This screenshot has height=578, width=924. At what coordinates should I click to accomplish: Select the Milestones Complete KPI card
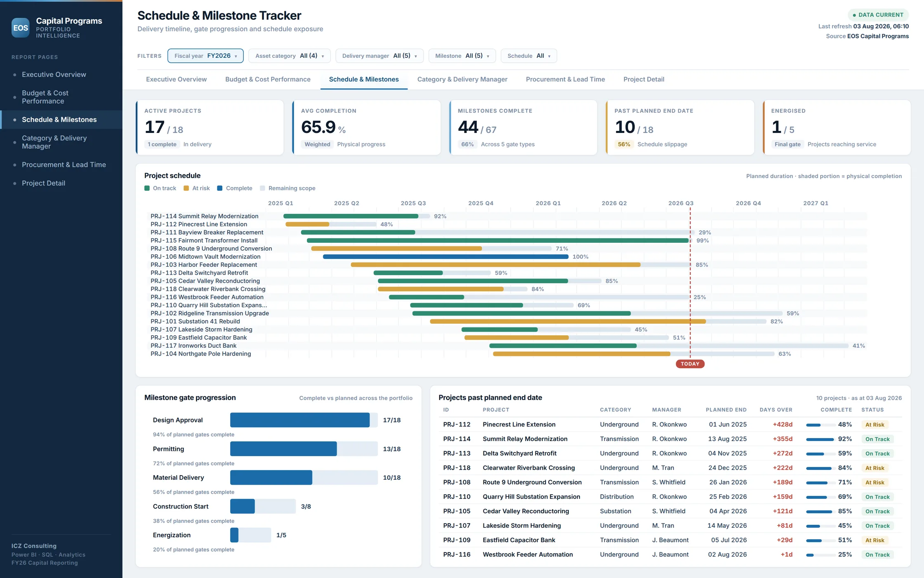(523, 128)
